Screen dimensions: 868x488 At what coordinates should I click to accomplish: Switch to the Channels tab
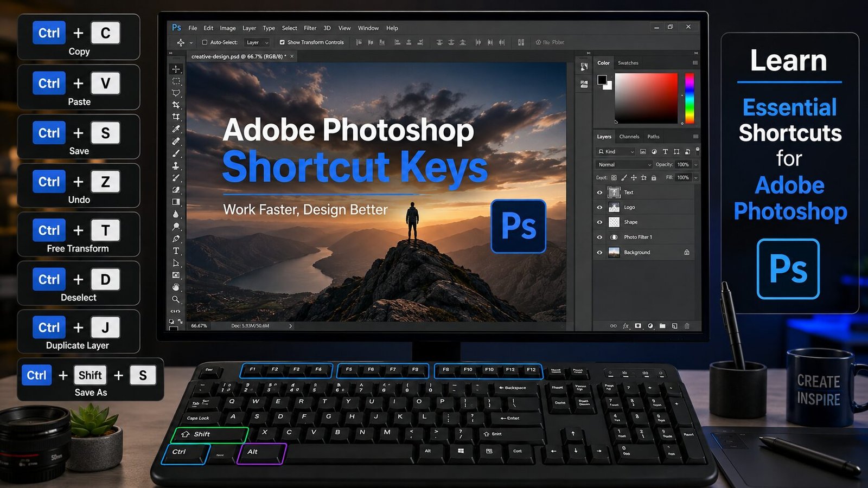[x=629, y=137]
